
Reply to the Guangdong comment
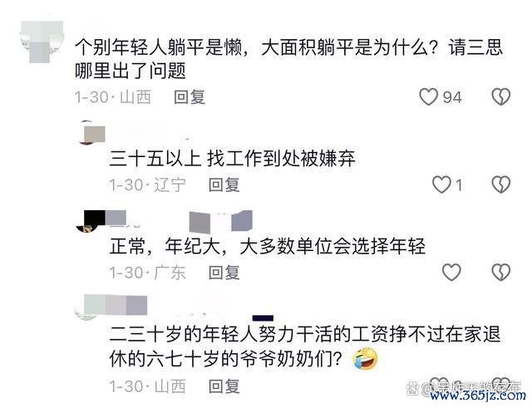[x=224, y=273]
